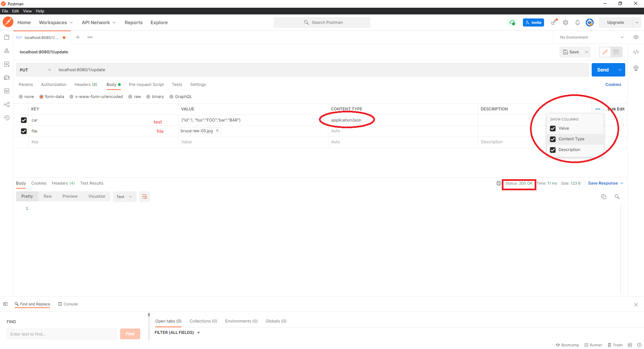Screen dimensions: 644x349
Task: Expand the Save Response menu
Action: pyautogui.click(x=606, y=183)
